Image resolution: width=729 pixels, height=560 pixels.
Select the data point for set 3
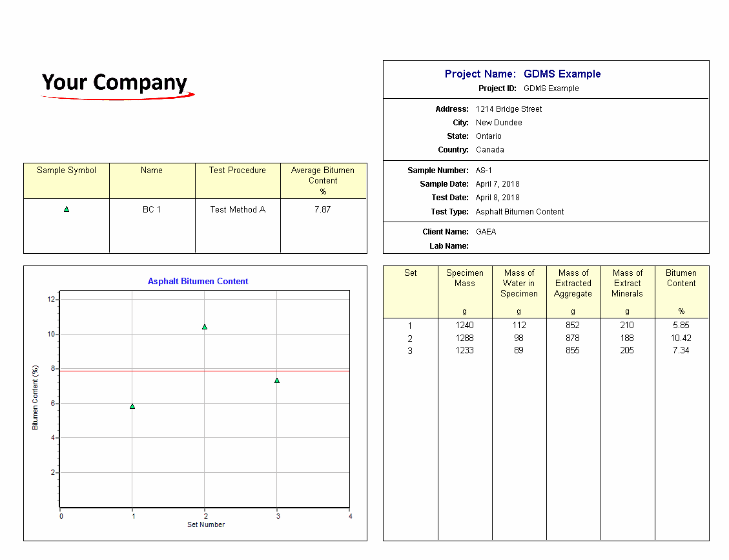click(x=277, y=380)
